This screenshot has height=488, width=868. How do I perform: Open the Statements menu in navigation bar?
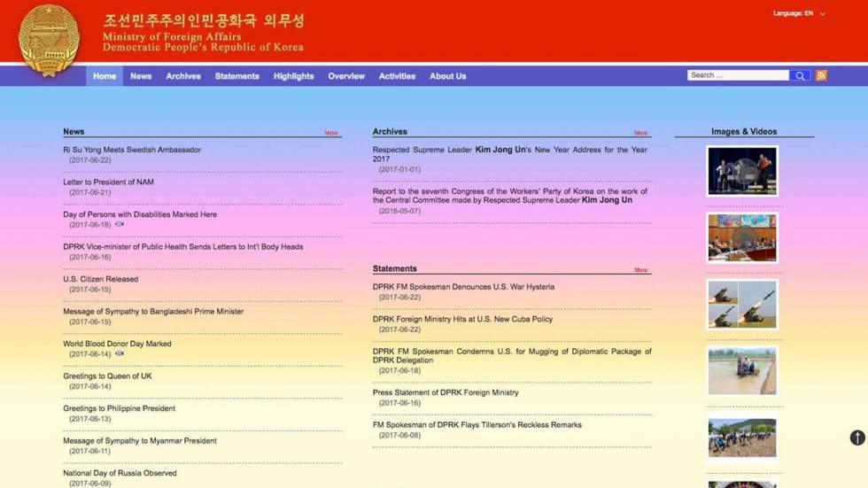click(x=236, y=76)
